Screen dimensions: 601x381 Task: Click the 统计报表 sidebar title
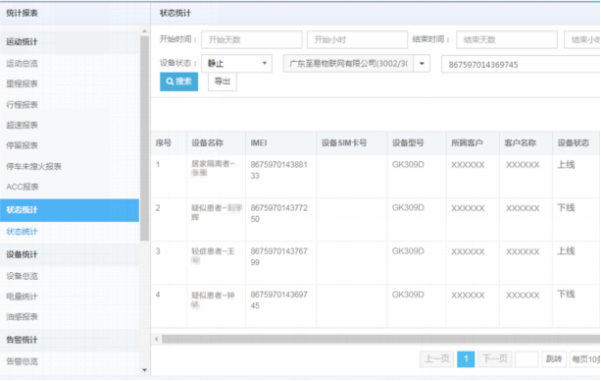(22, 13)
